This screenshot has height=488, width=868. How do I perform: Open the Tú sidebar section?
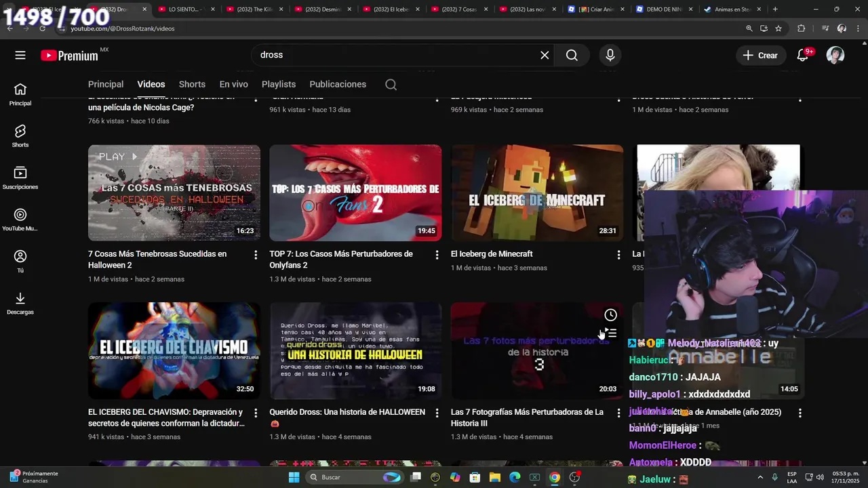point(20,262)
